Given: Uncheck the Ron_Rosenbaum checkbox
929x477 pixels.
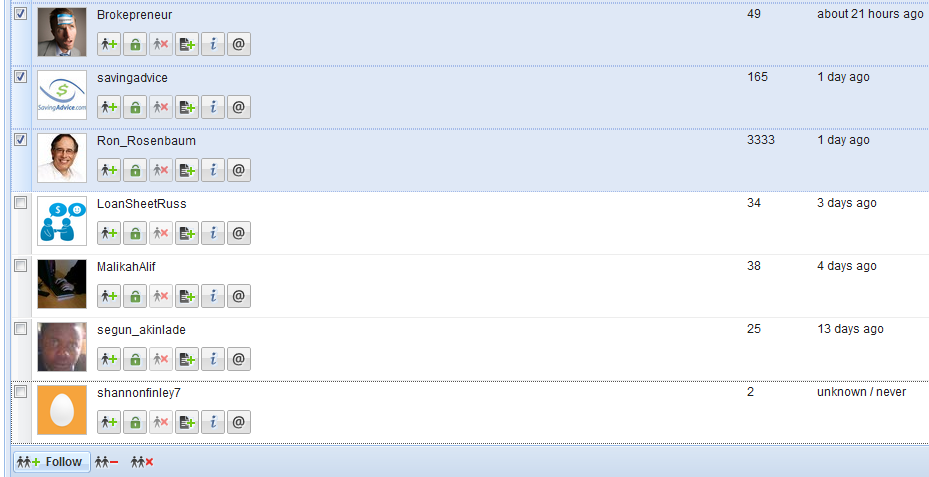Looking at the screenshot, I should point(21,140).
